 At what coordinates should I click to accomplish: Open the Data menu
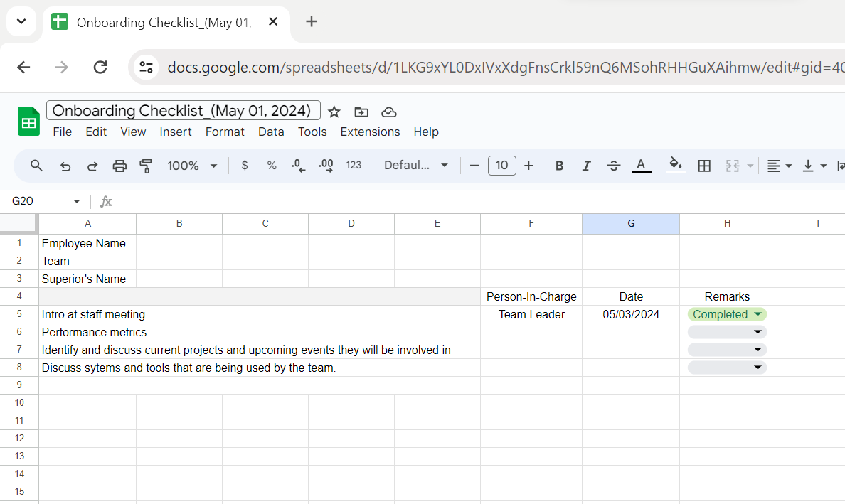click(x=271, y=132)
